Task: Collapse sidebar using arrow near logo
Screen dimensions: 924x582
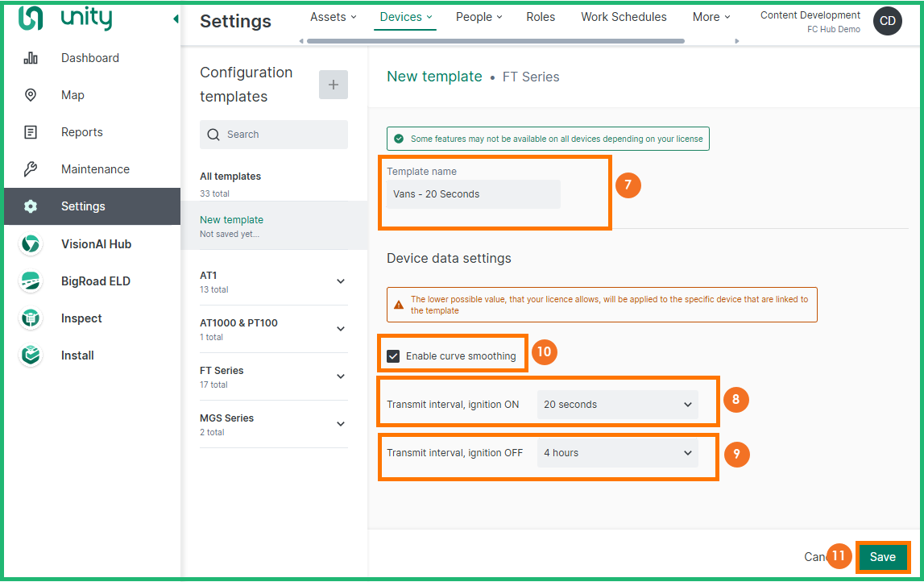Action: pyautogui.click(x=176, y=19)
